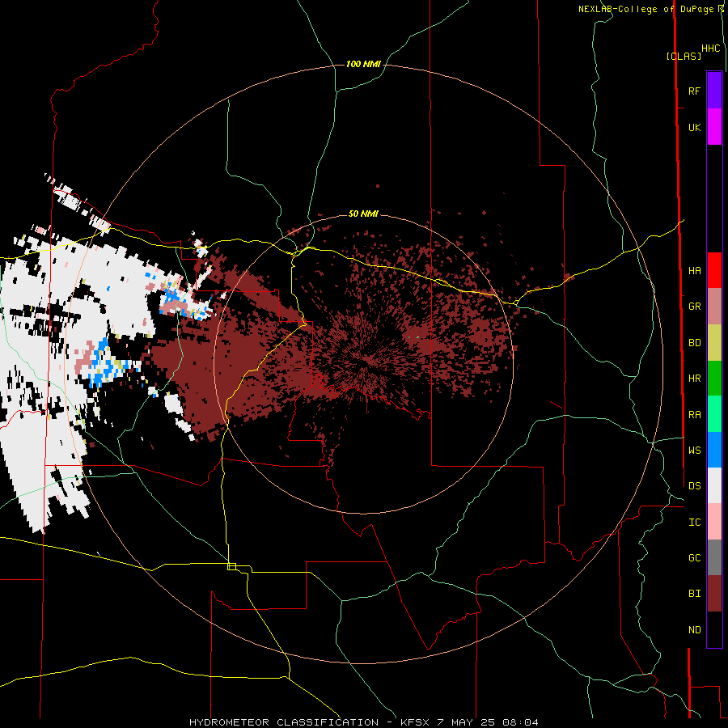Click the RA light green swatch
Screen dimensions: 728x728
tap(714, 414)
